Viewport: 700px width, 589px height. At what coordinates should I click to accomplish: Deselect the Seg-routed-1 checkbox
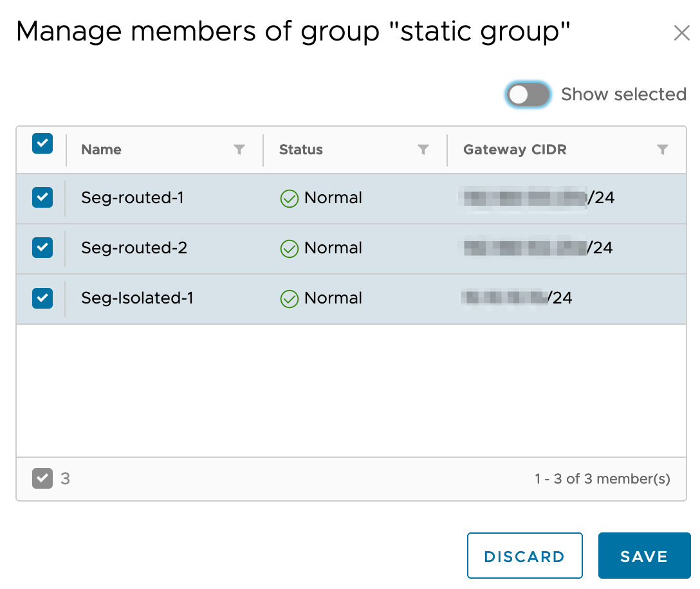[42, 197]
